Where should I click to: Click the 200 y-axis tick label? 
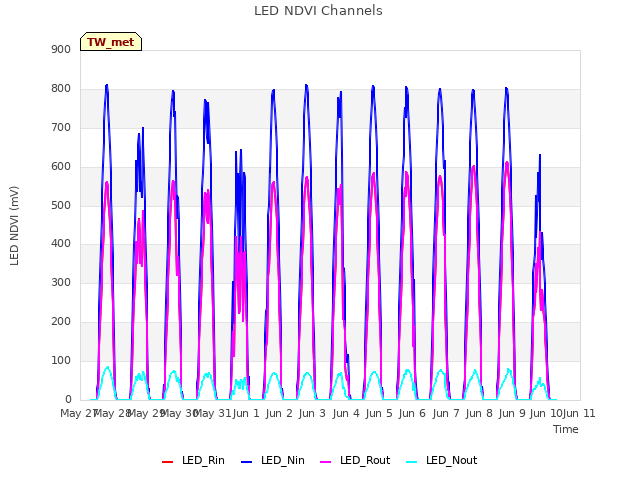(61, 322)
